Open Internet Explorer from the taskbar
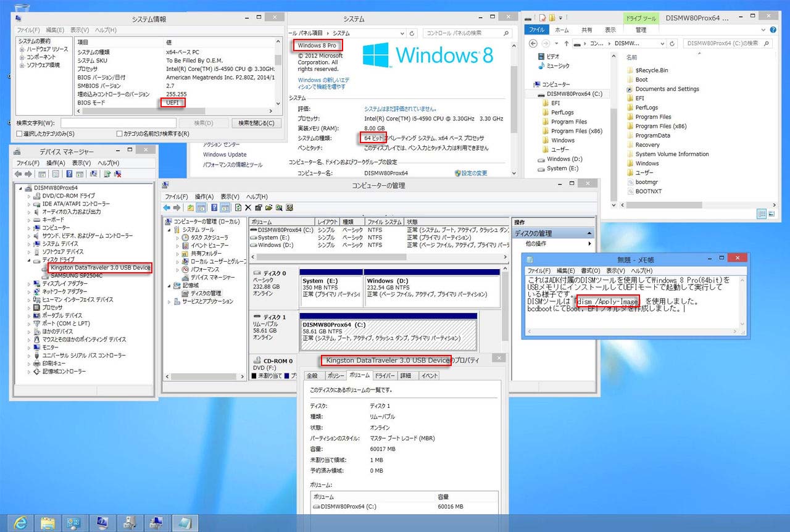790x532 pixels. tap(20, 522)
